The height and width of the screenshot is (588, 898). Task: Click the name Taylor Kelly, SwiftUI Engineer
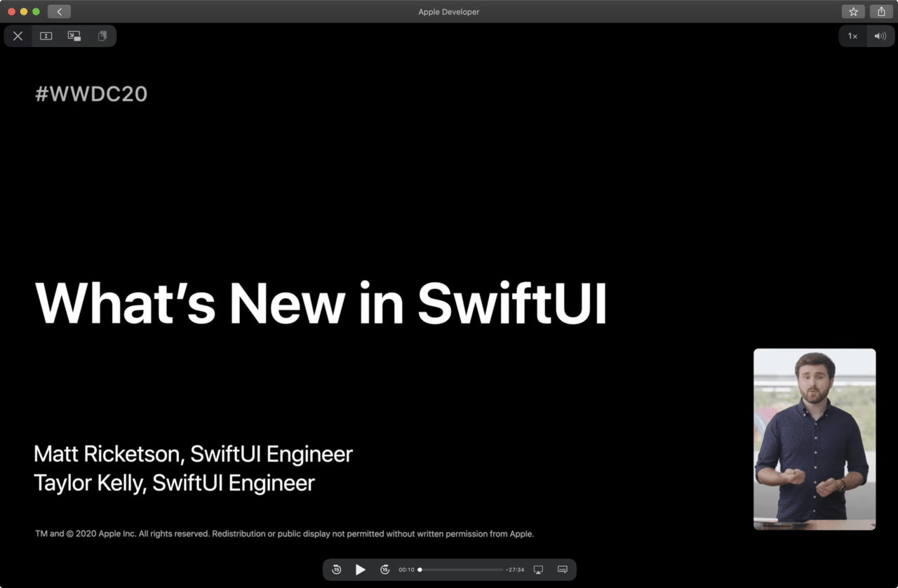pyautogui.click(x=174, y=483)
